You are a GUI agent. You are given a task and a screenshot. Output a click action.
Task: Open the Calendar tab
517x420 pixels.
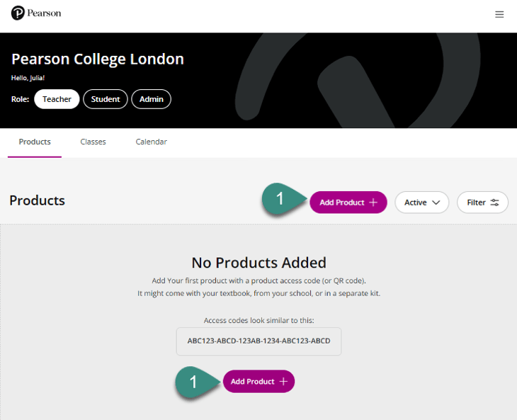(151, 142)
